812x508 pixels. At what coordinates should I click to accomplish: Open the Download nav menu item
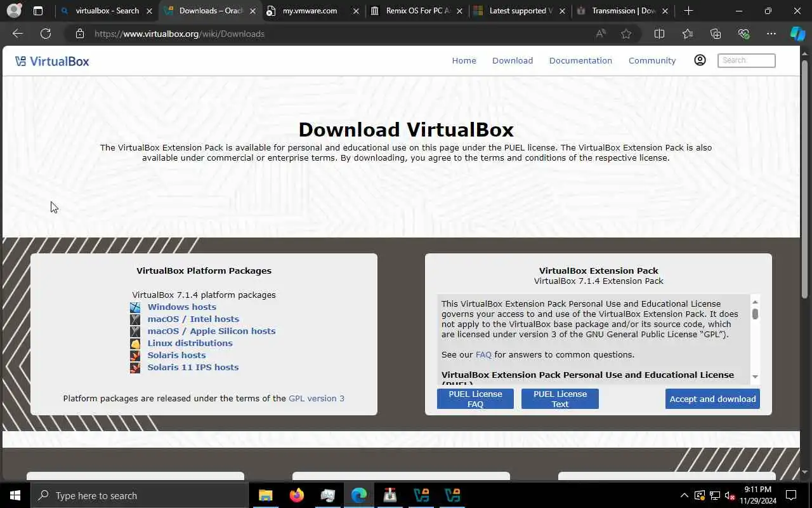coord(513,60)
